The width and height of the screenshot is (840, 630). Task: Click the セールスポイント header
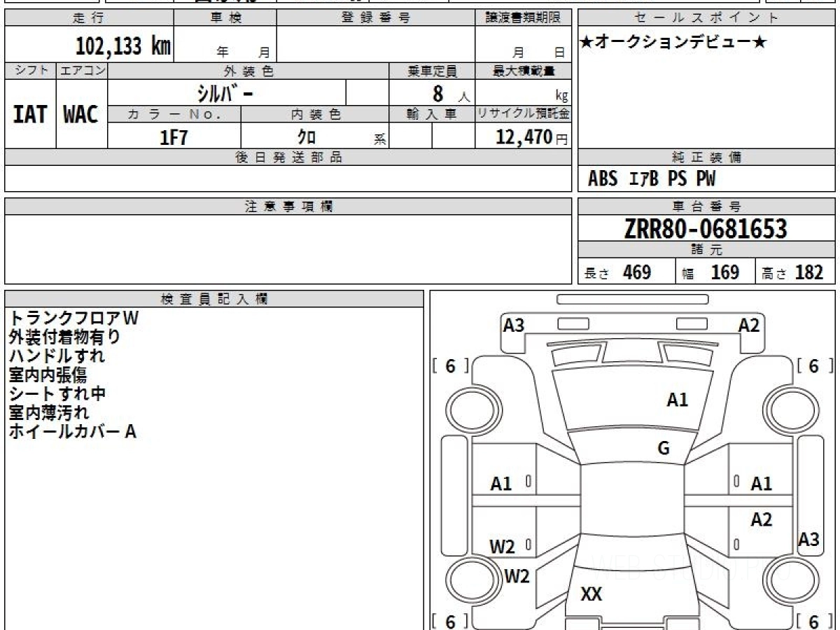(x=707, y=18)
